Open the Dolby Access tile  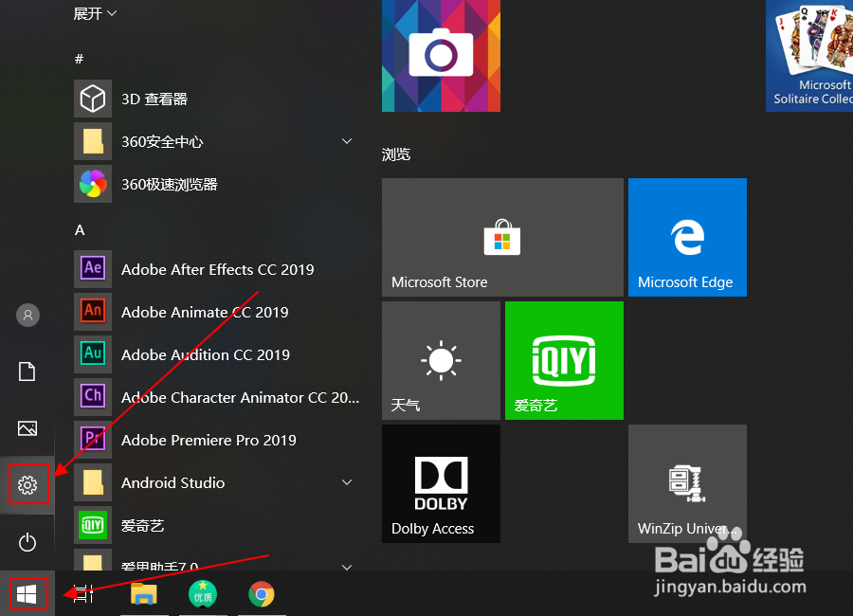point(441,483)
